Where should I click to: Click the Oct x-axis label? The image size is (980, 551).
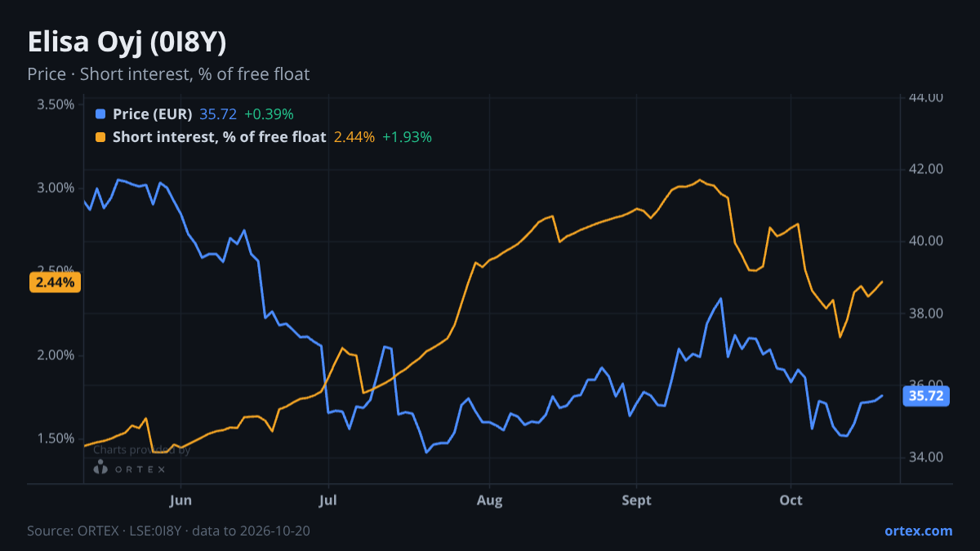point(791,500)
